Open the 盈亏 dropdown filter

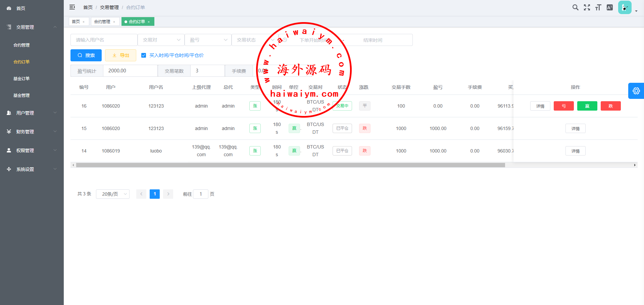tap(208, 40)
